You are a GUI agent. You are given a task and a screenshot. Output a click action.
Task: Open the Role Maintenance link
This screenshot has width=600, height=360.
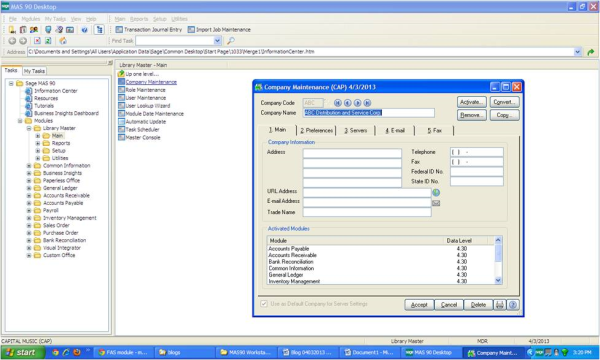(x=145, y=90)
